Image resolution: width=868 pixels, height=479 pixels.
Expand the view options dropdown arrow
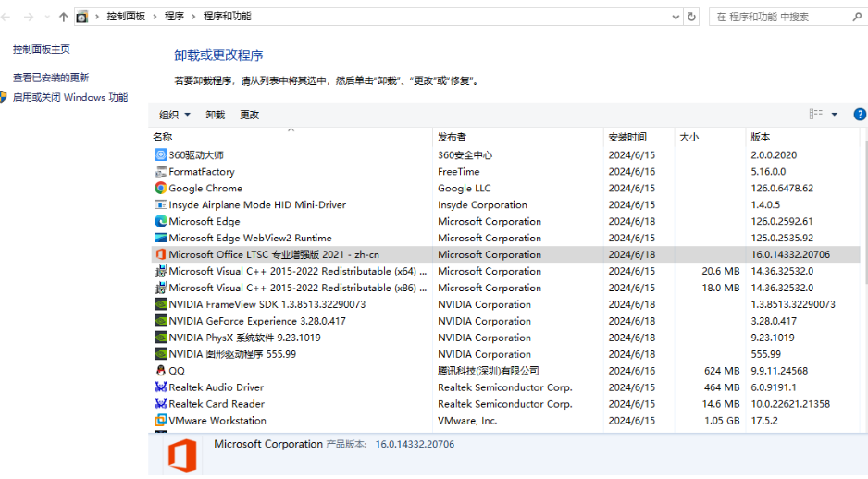[835, 115]
